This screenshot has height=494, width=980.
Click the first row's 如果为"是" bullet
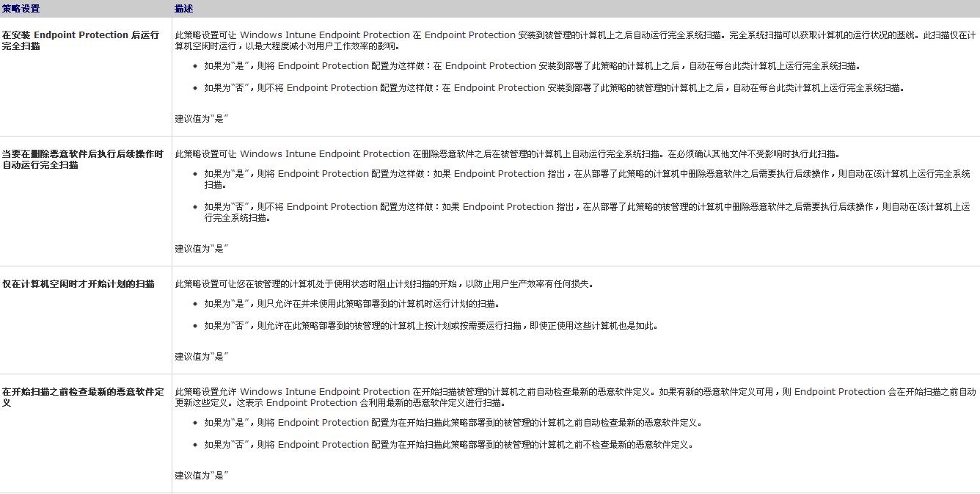532,66
